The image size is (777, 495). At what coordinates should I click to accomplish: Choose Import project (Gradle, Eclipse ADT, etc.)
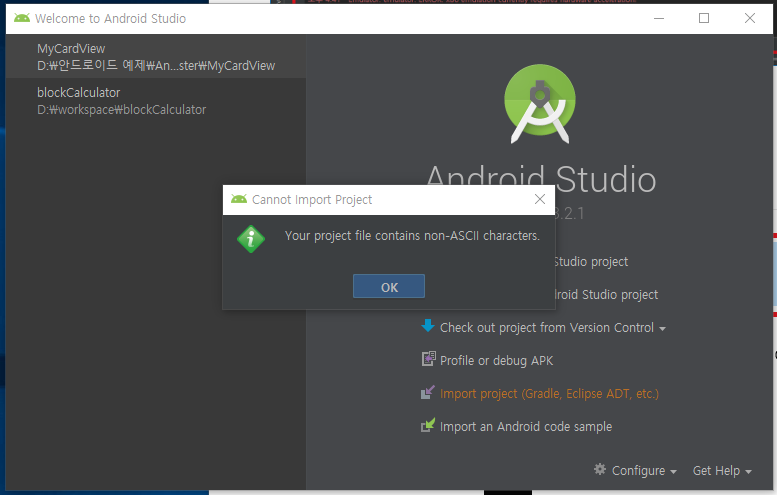tap(549, 393)
